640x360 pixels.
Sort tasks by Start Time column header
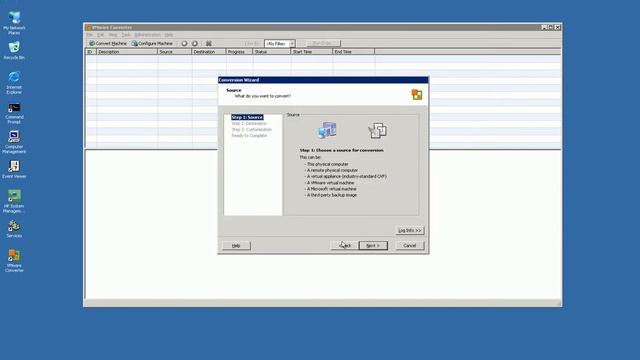tap(312, 52)
